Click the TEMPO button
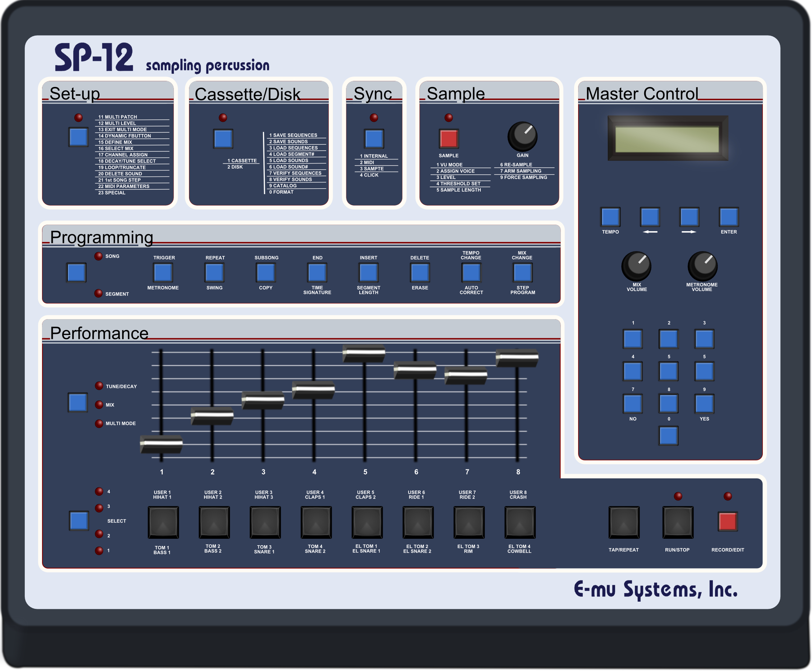The height and width of the screenshot is (671, 812). tap(610, 217)
